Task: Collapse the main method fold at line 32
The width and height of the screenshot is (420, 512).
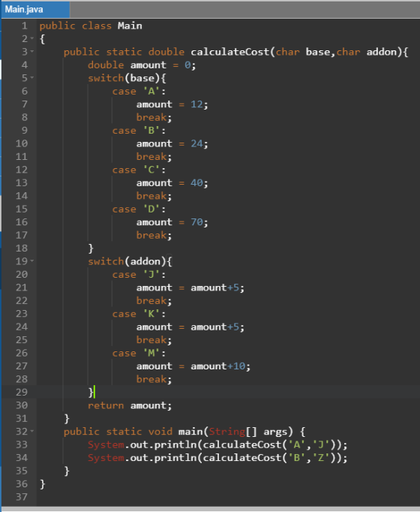Action: (32, 432)
